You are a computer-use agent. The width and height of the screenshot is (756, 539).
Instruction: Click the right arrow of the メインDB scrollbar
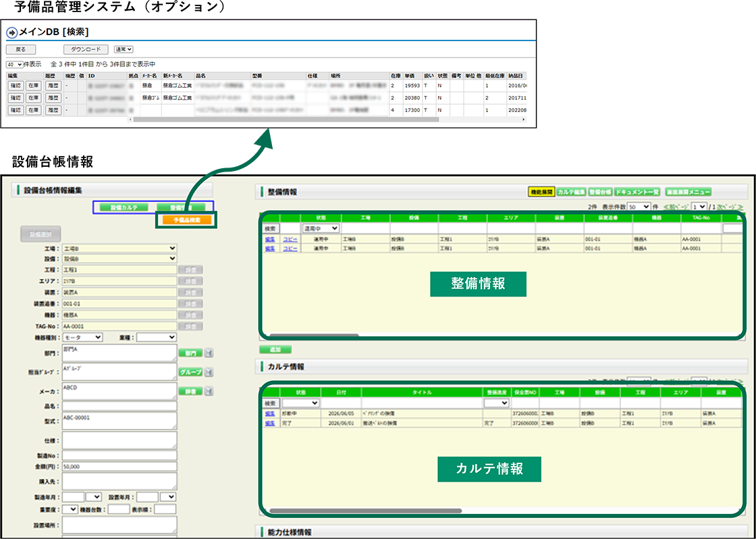(524, 119)
